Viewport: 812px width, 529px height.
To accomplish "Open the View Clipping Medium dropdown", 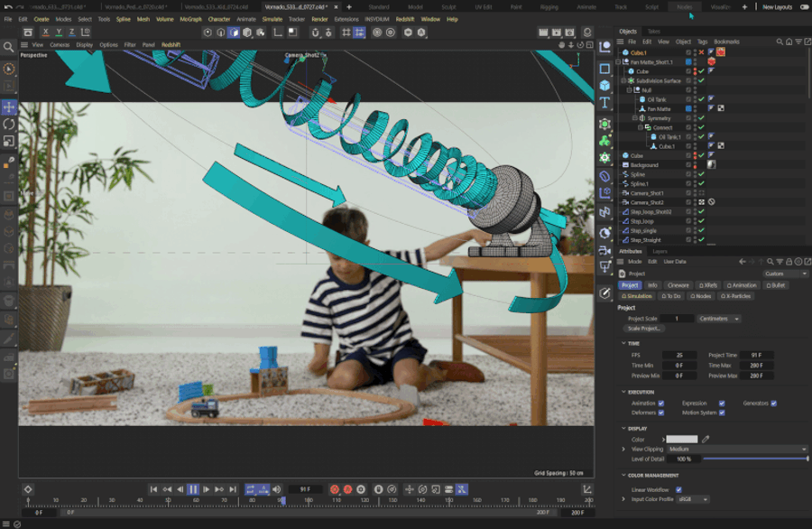I will [737, 450].
